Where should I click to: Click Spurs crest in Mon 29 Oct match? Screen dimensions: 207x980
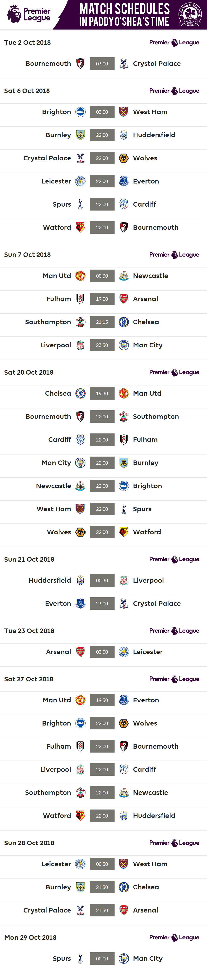coord(80,958)
